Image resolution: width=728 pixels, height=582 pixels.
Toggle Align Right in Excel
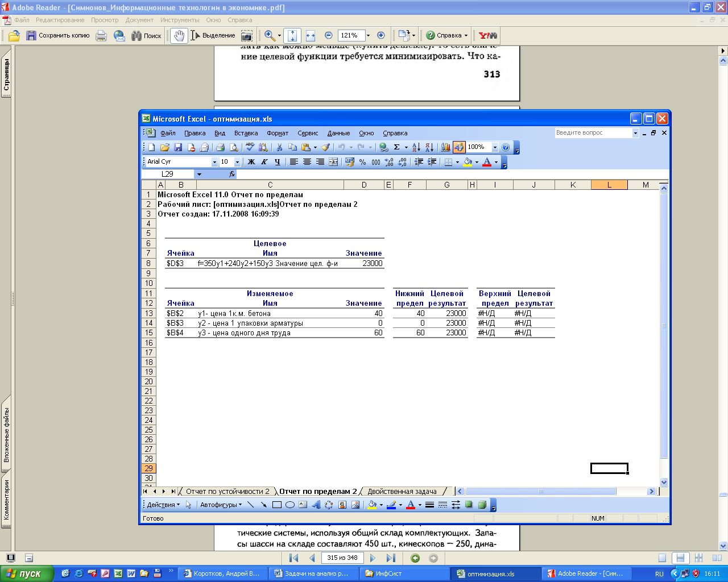(x=320, y=162)
